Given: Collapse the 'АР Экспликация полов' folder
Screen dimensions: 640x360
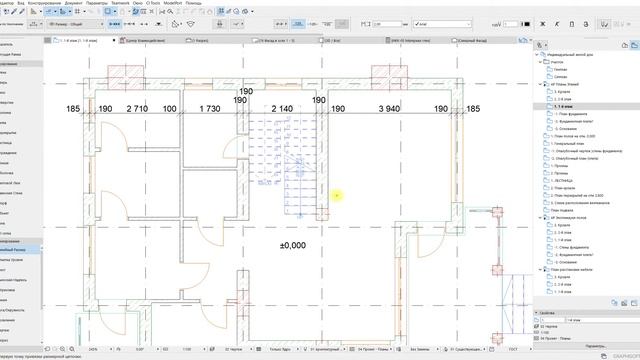Looking at the screenshot, I should 540,218.
